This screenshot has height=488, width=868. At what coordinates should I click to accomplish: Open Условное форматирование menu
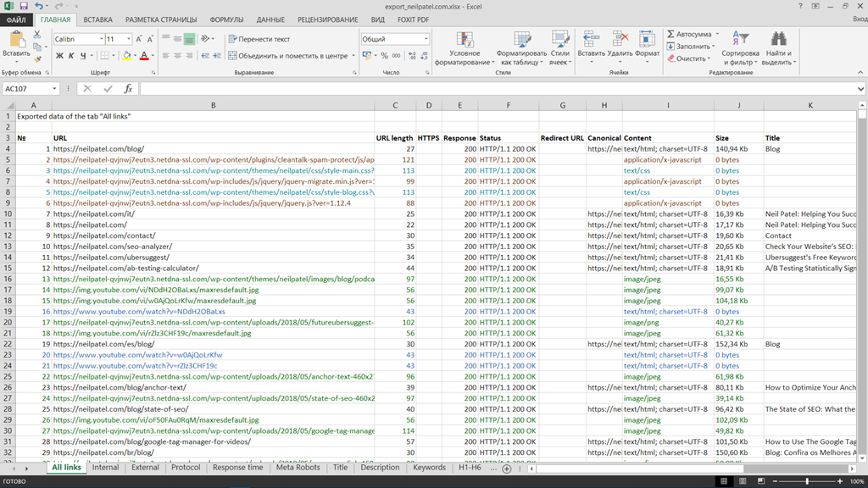pos(465,48)
